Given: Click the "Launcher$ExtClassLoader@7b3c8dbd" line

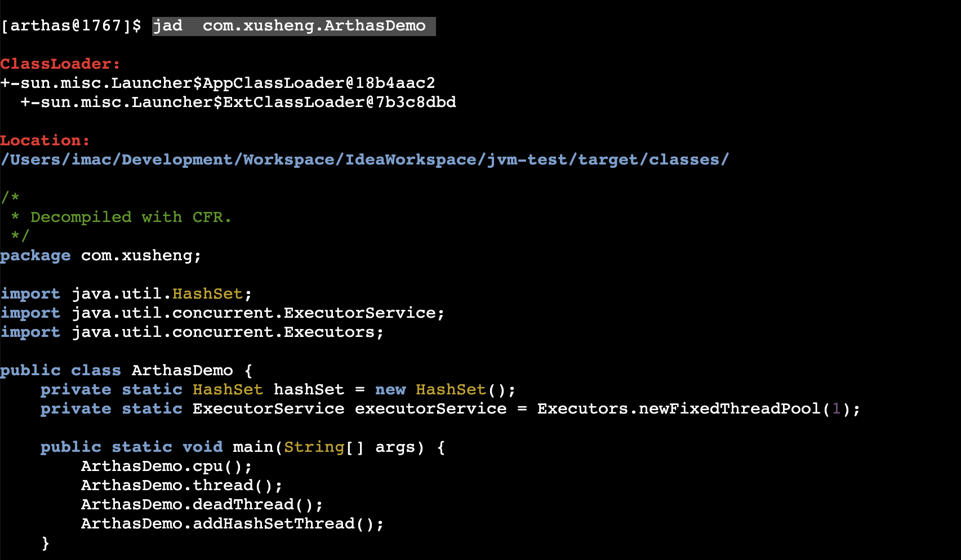Looking at the screenshot, I should 238,103.
